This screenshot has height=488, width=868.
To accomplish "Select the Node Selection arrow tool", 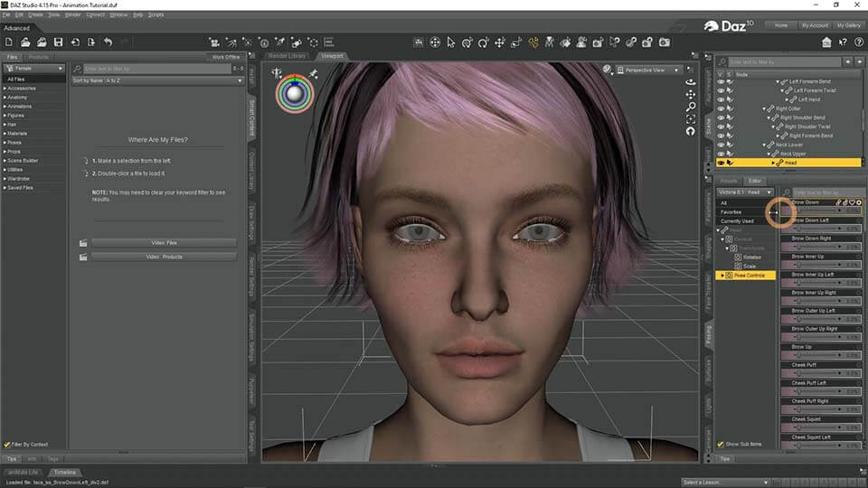I will click(450, 42).
